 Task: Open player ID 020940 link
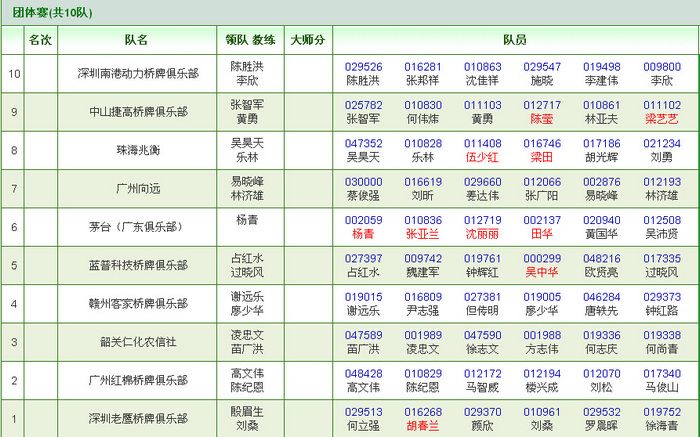pyautogui.click(x=601, y=221)
